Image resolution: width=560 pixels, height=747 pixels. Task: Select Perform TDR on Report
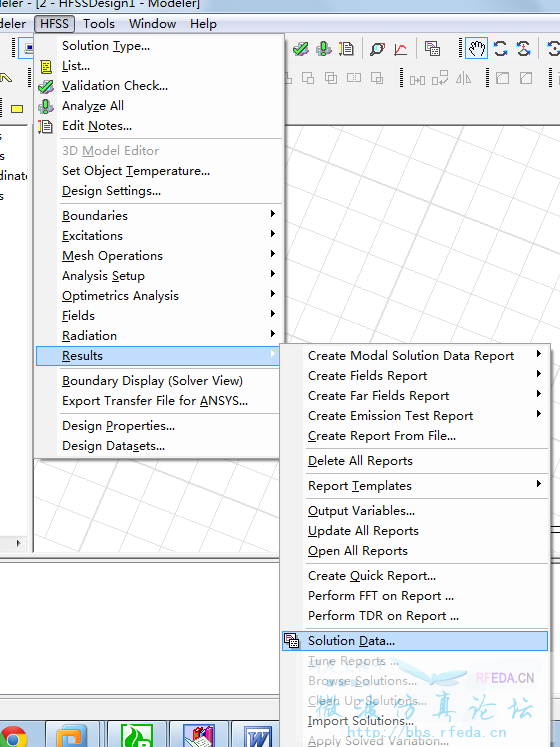415,616
